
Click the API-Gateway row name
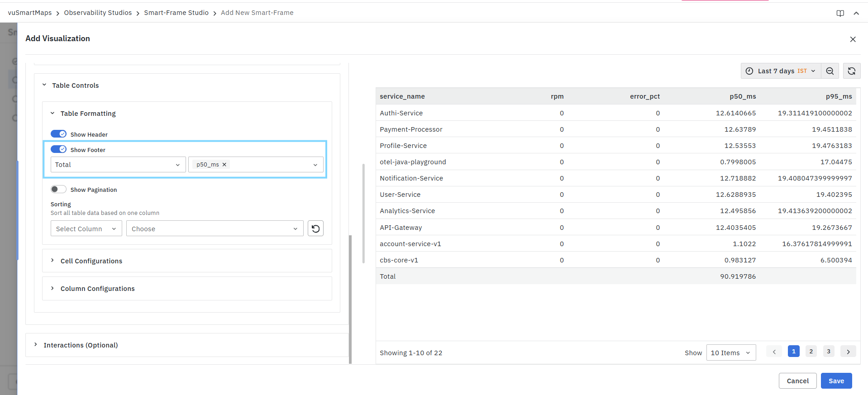[401, 228]
